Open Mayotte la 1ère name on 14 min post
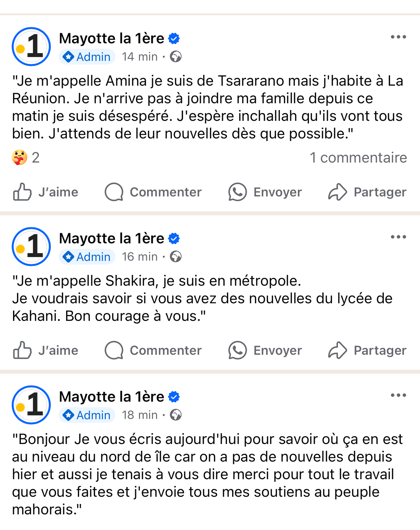The width and height of the screenshot is (420, 530). pos(111,38)
